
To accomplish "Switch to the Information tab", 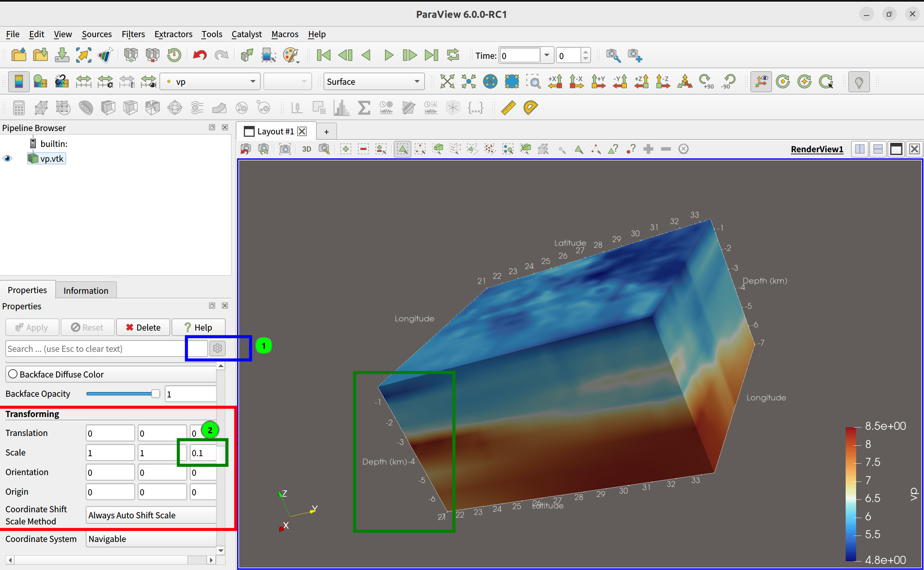I will coord(86,290).
